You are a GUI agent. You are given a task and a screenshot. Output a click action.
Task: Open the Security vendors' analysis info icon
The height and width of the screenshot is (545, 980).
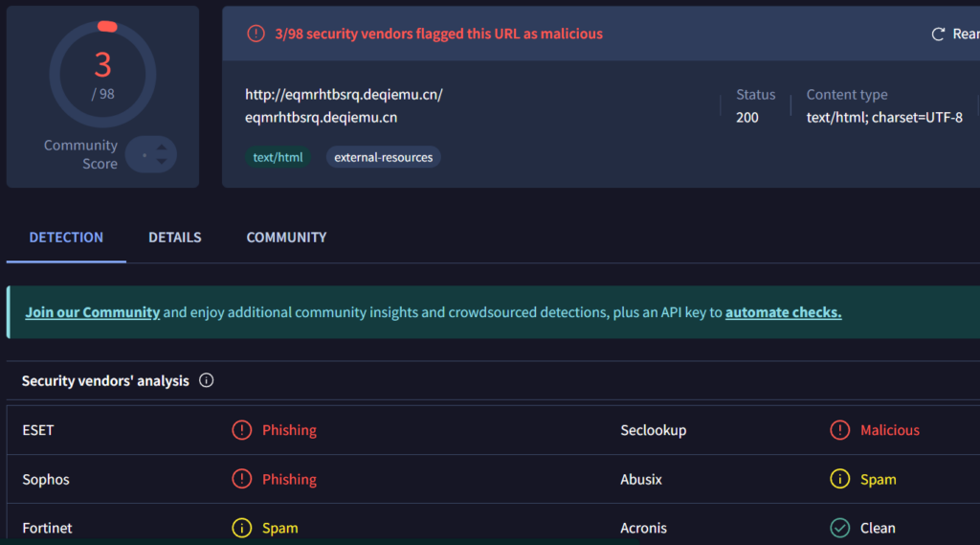coord(206,380)
